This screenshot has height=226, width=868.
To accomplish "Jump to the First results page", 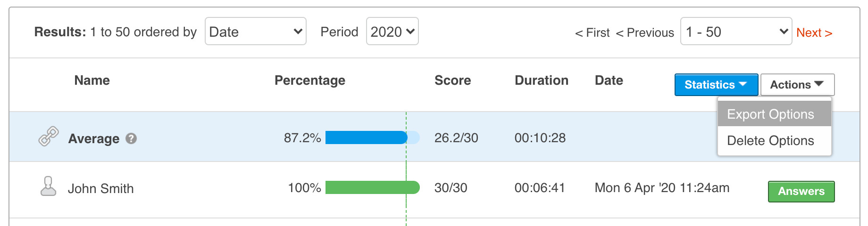I will 593,32.
